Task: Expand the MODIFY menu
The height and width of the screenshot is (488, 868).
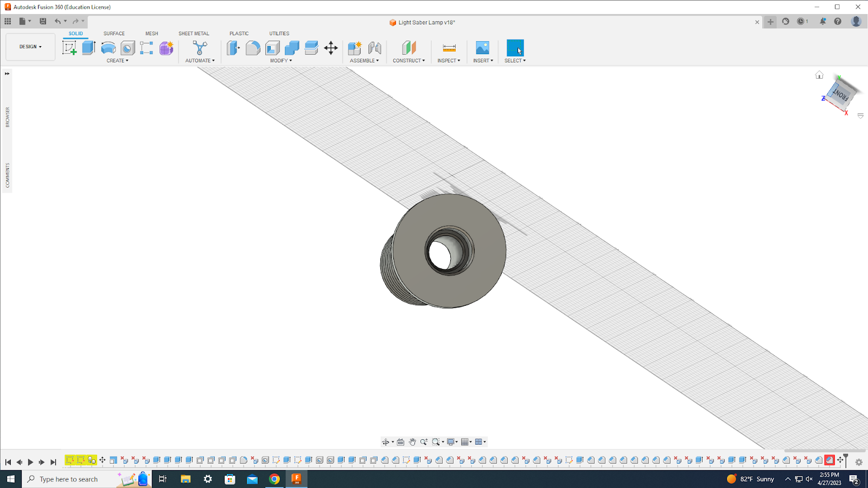Action: (280, 60)
